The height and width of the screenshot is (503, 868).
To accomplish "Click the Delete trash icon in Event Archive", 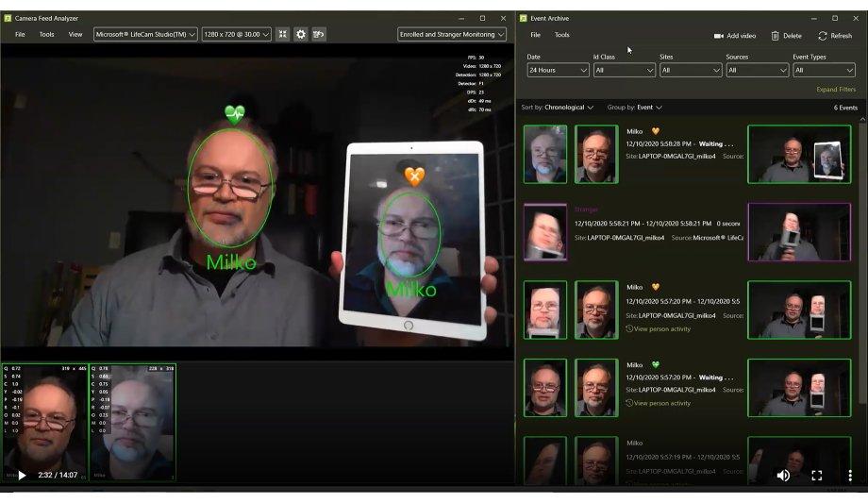I will pyautogui.click(x=775, y=36).
